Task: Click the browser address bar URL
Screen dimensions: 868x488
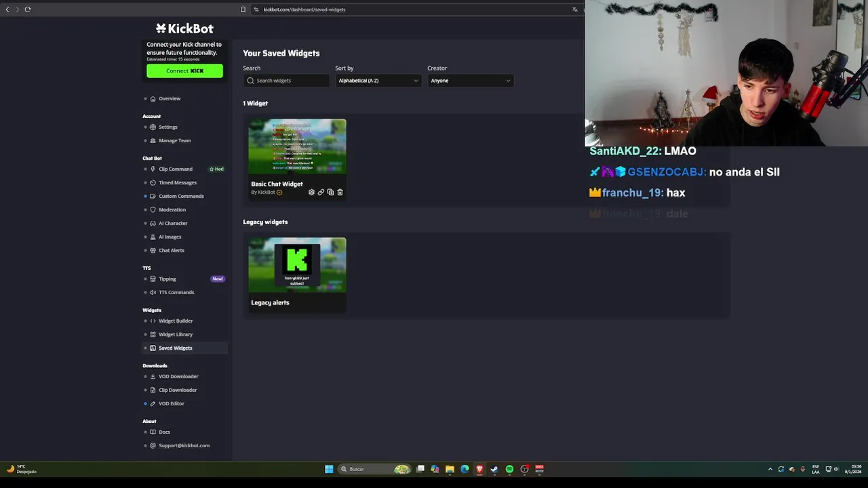Action: coord(304,9)
